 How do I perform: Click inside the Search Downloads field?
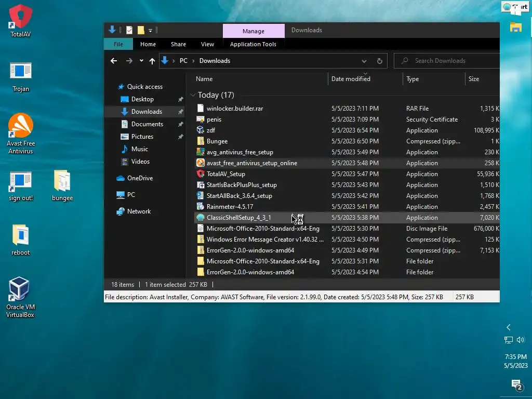(447, 61)
